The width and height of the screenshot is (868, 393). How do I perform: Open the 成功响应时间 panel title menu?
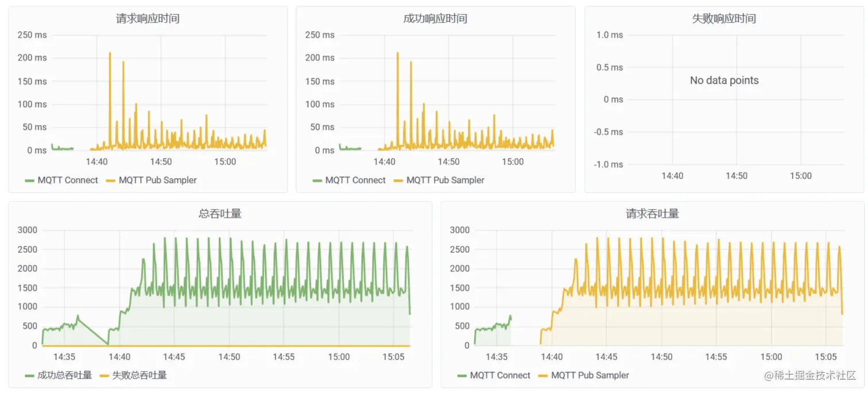point(435,18)
